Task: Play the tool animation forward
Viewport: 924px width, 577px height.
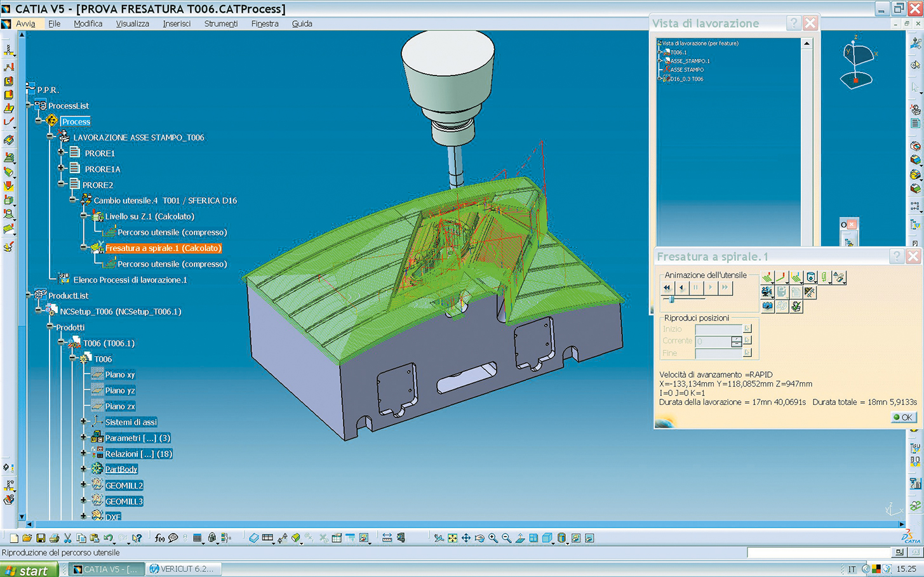Action: point(711,288)
